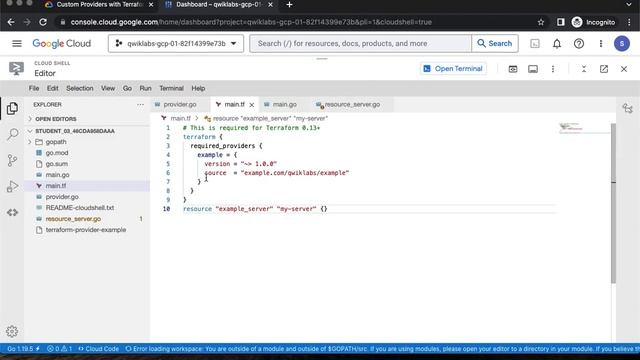
Task: Click the Cloud Shell session layout icon
Action: [x=533, y=69]
